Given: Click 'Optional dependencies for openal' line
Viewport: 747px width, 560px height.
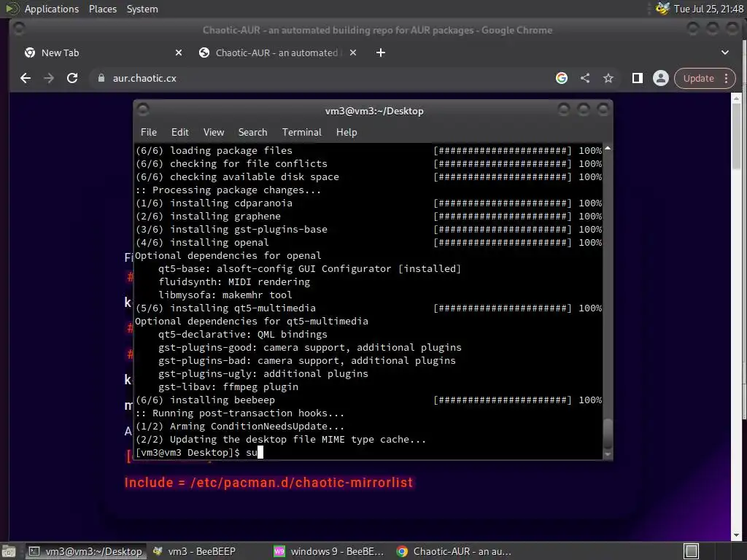Looking at the screenshot, I should (x=228, y=256).
